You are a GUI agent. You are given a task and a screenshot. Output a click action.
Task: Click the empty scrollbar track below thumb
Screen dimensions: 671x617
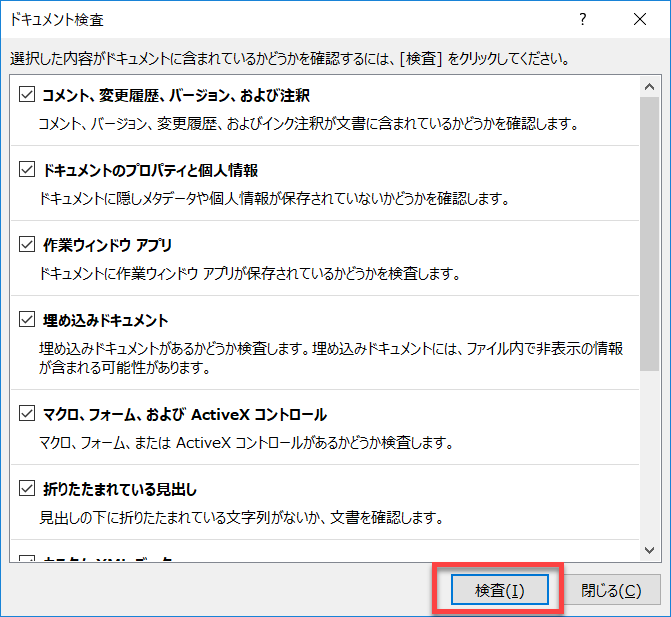(x=650, y=460)
